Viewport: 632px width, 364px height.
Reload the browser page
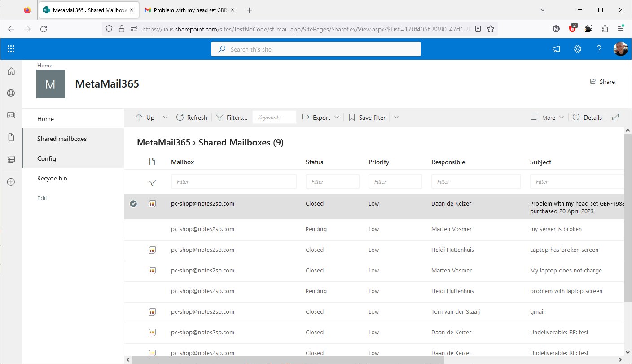point(44,29)
